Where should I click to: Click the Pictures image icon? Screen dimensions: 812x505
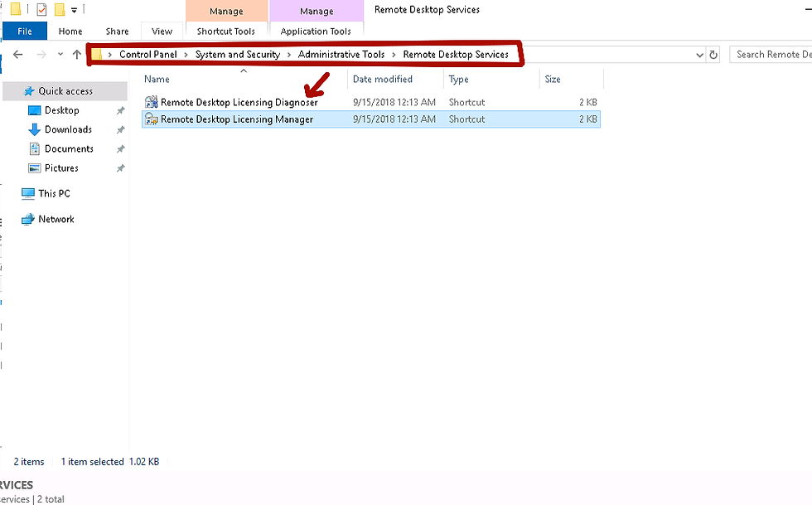click(34, 168)
